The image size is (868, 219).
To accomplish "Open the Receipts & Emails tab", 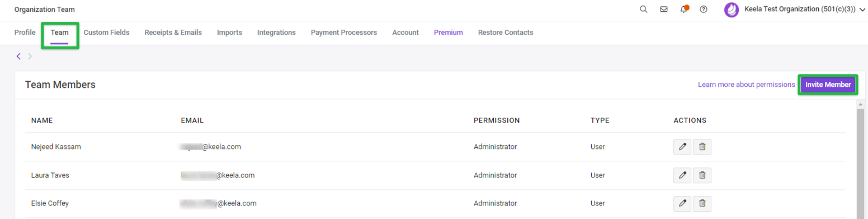I will (173, 32).
